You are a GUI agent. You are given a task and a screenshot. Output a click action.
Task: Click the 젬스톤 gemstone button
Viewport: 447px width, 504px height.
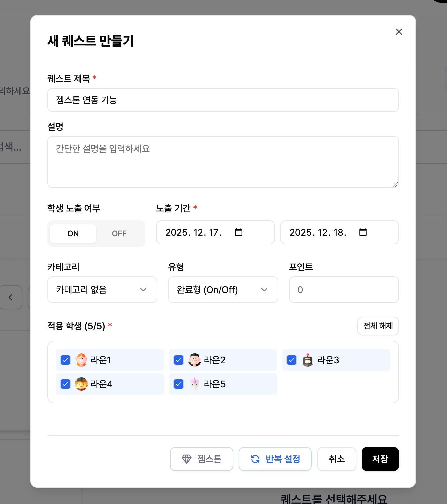click(x=201, y=459)
